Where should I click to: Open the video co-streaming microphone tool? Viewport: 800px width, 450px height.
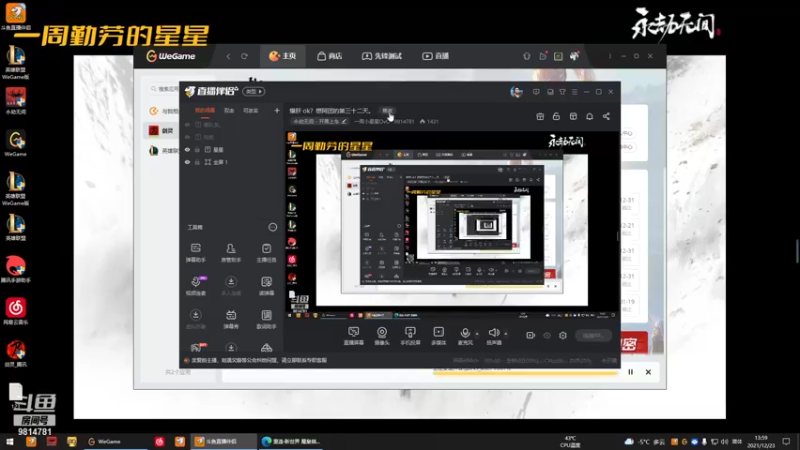coord(195,286)
